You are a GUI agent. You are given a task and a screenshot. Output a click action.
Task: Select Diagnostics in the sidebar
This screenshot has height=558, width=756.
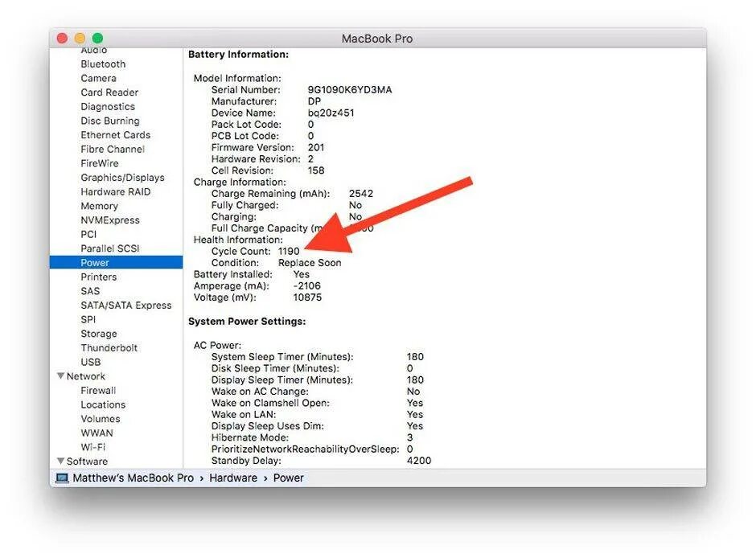pyautogui.click(x=108, y=106)
